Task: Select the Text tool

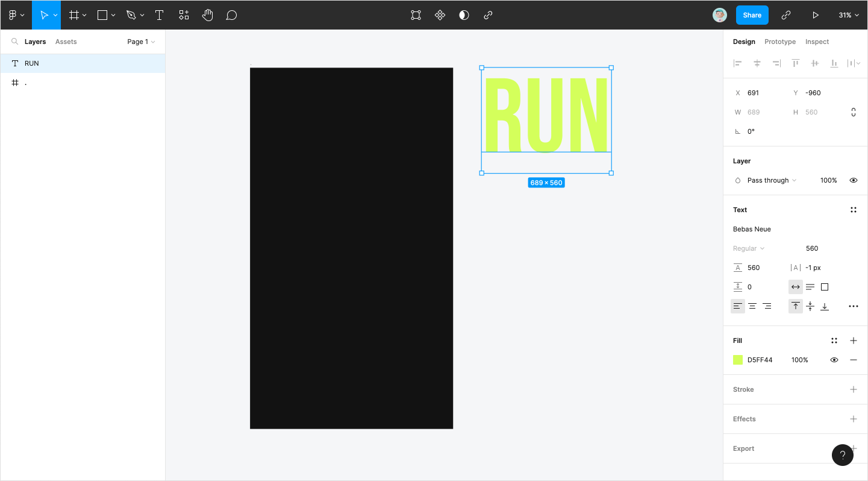Action: click(x=159, y=15)
